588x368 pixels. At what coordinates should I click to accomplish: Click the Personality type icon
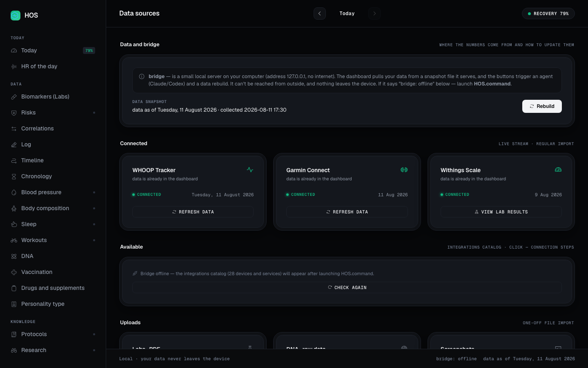click(14, 304)
